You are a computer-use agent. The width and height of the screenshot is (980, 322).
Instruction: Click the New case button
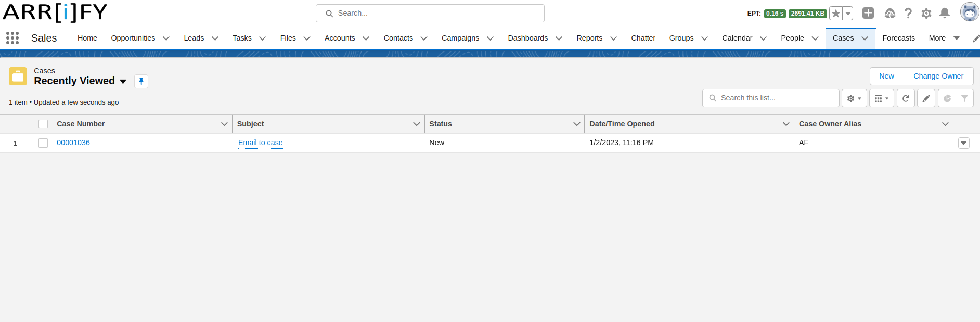tap(887, 76)
